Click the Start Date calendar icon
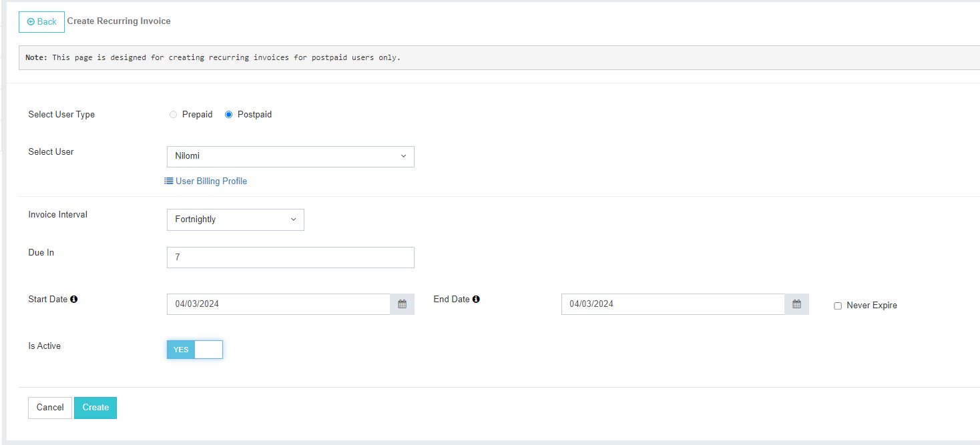 (402, 304)
